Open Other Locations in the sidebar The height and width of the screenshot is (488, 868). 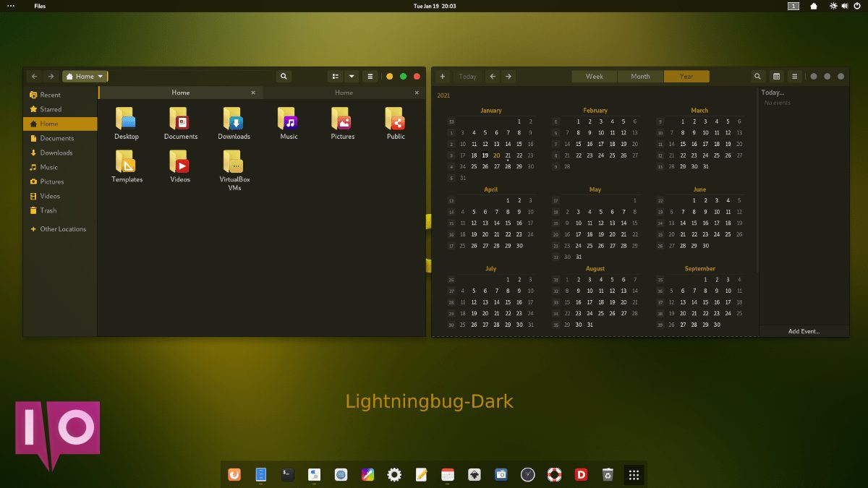pyautogui.click(x=60, y=229)
